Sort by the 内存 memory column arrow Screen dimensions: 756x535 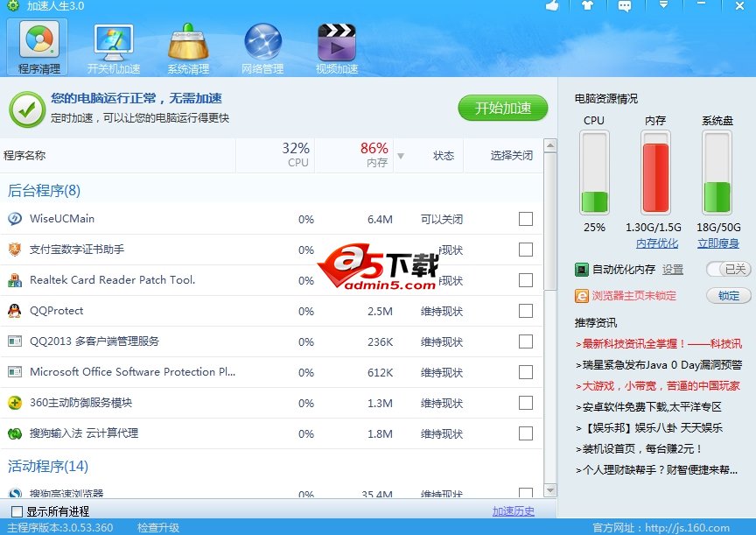[400, 156]
